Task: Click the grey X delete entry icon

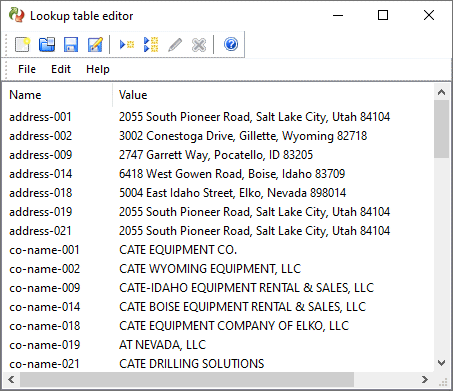Action: point(199,45)
